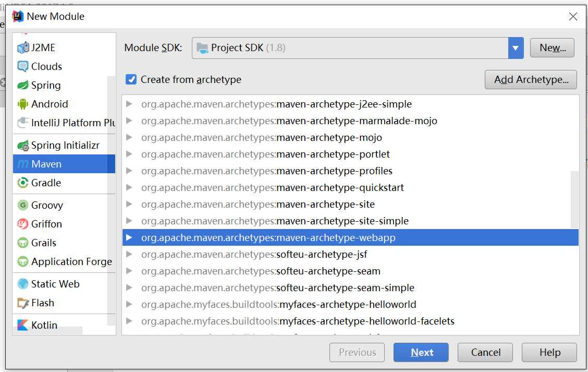This screenshot has height=372, width=588.
Task: Click the IntelliJ logo in title bar
Action: (18, 17)
